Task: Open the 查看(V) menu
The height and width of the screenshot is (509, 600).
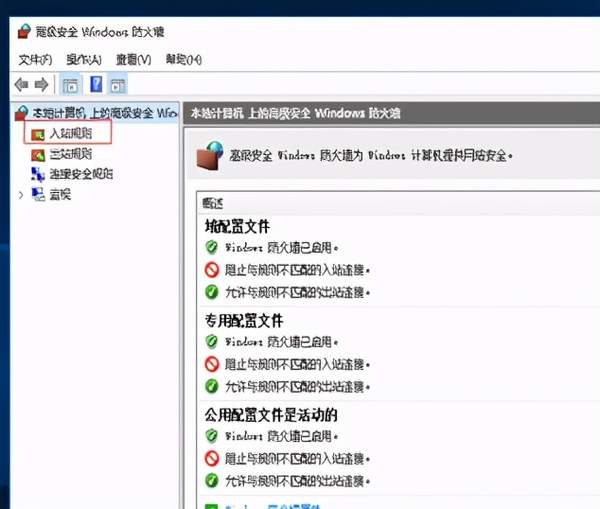Action: coord(132,60)
